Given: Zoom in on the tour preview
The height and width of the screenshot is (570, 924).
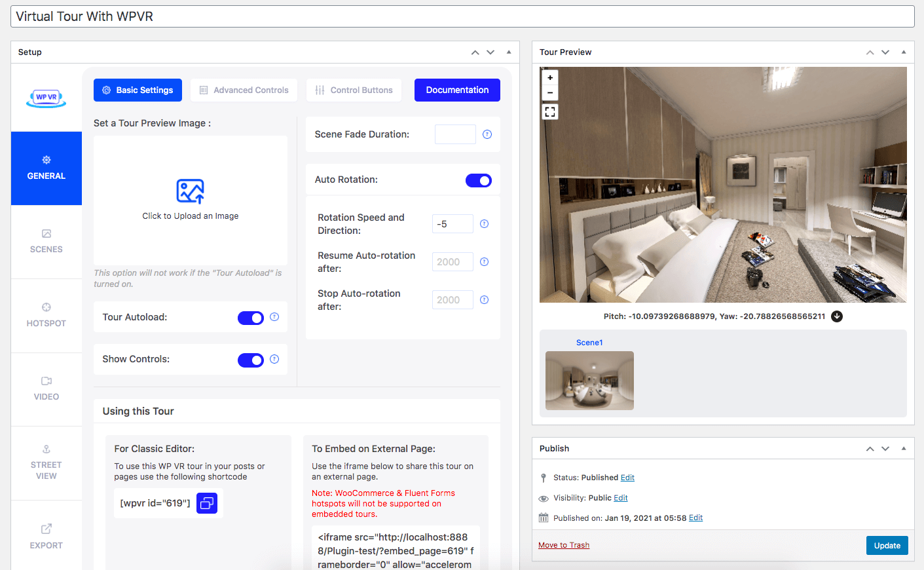Looking at the screenshot, I should click(550, 78).
